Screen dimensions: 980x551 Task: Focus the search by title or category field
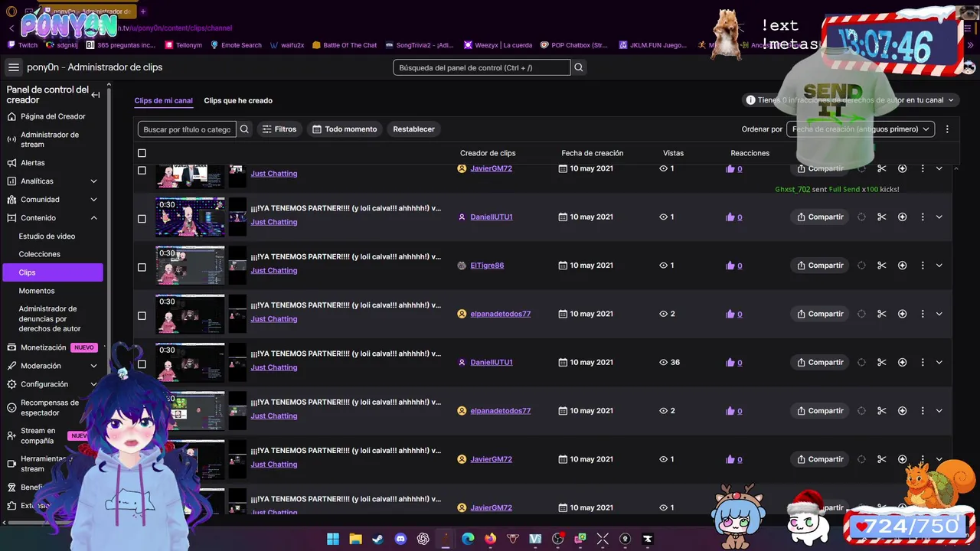point(187,129)
